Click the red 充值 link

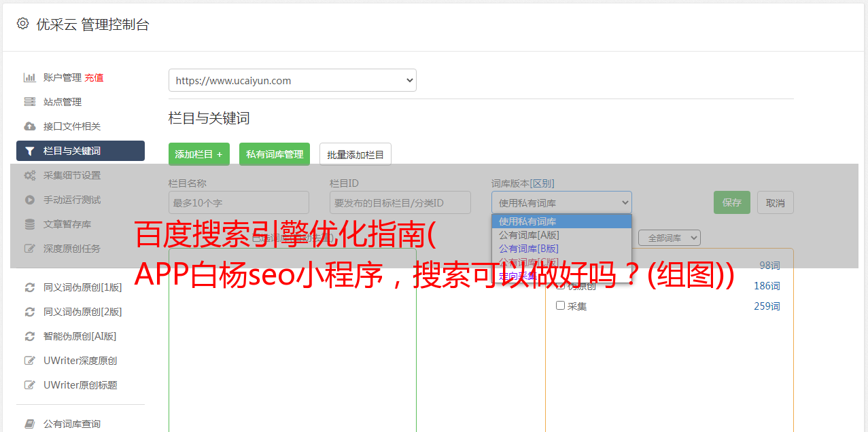coord(94,77)
